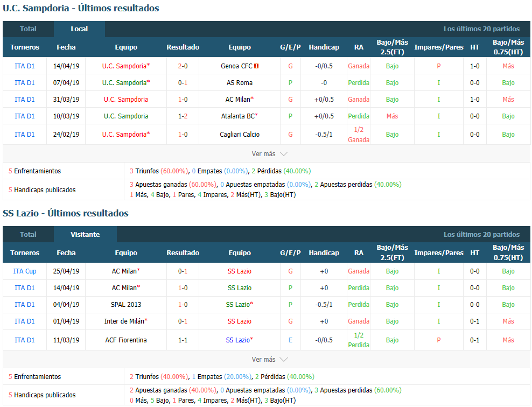Click the U.C. Sampdoria - Últimos resultados heading

point(81,8)
